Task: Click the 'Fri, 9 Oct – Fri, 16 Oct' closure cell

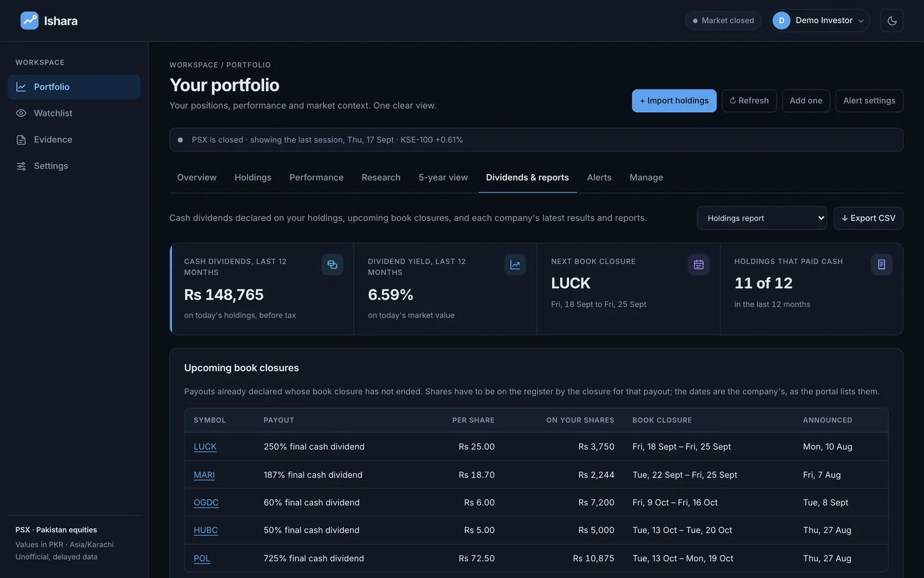Action: 675,503
